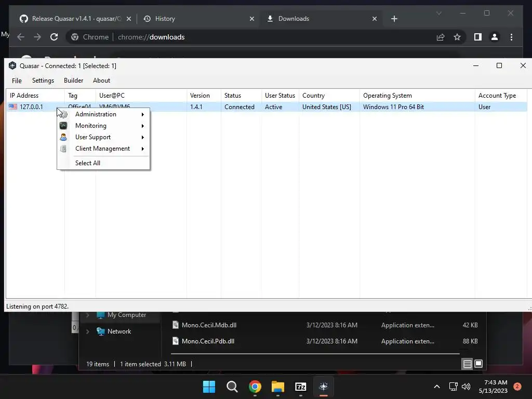Expand the Monitoring submenu arrow
This screenshot has width=532, height=399.
coord(143,126)
